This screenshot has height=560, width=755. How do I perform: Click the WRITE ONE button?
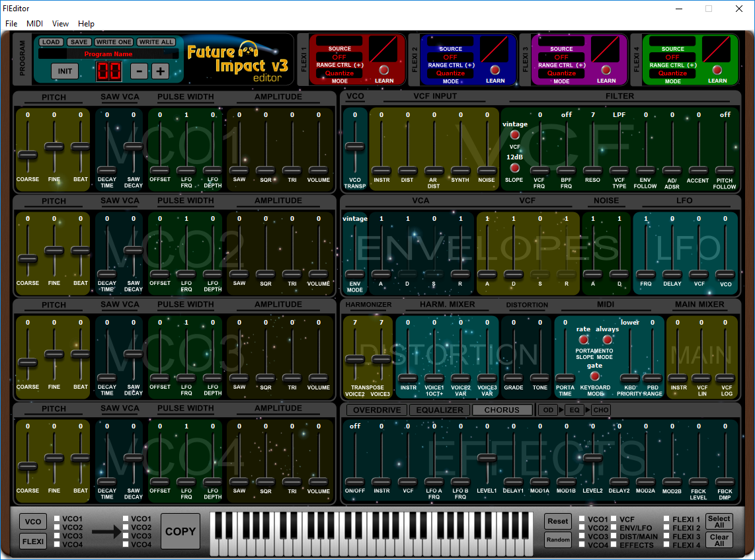(114, 42)
